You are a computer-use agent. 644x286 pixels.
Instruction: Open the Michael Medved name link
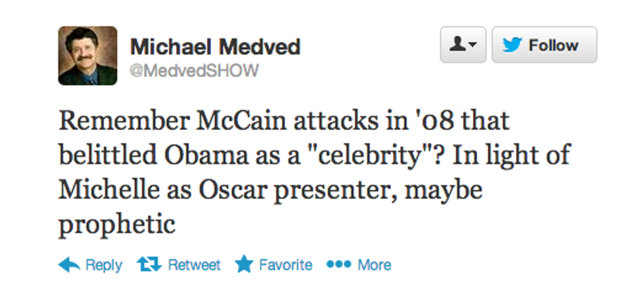tap(216, 47)
